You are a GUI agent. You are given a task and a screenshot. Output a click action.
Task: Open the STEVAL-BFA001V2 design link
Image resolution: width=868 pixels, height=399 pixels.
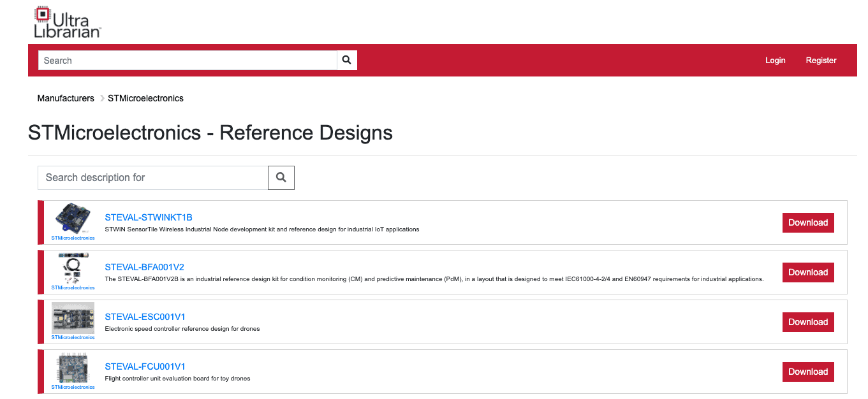[x=144, y=267]
